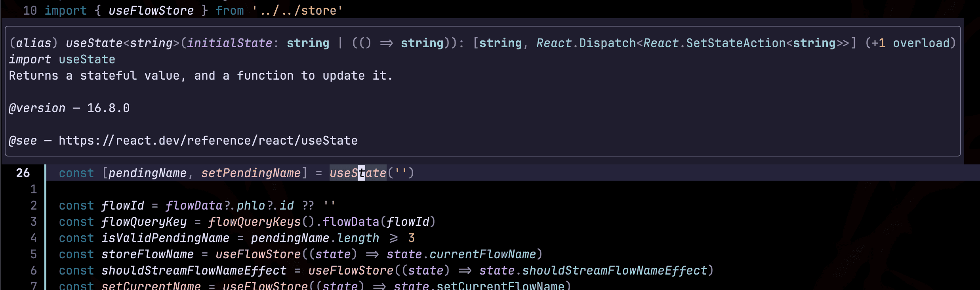
Task: Click the setPendingName variable on line 26
Action: [251, 173]
